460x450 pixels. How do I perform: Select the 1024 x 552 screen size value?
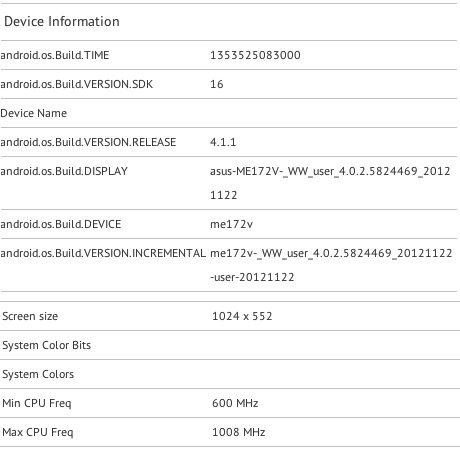click(242, 316)
